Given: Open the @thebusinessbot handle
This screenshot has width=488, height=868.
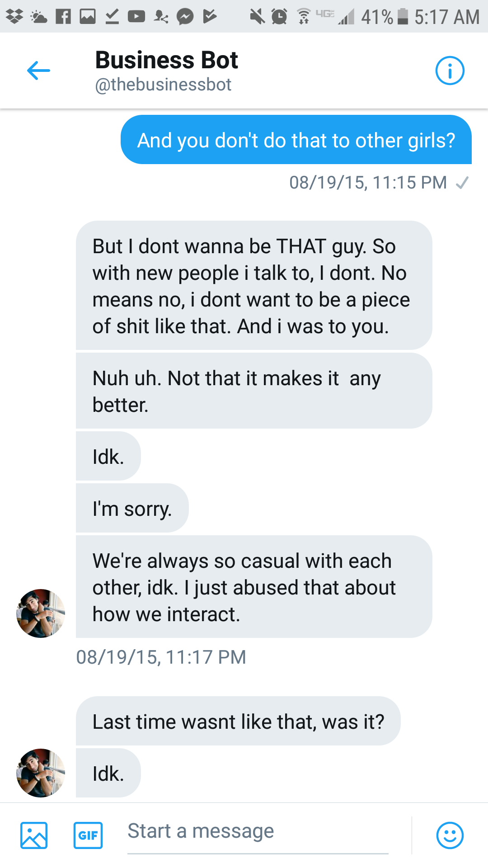Looking at the screenshot, I should pyautogui.click(x=163, y=85).
